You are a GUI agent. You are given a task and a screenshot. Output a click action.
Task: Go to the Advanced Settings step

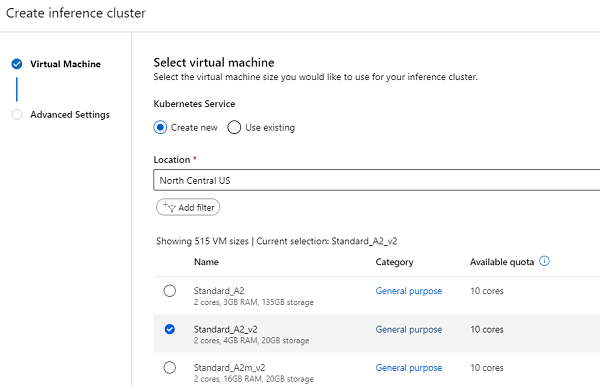click(70, 114)
